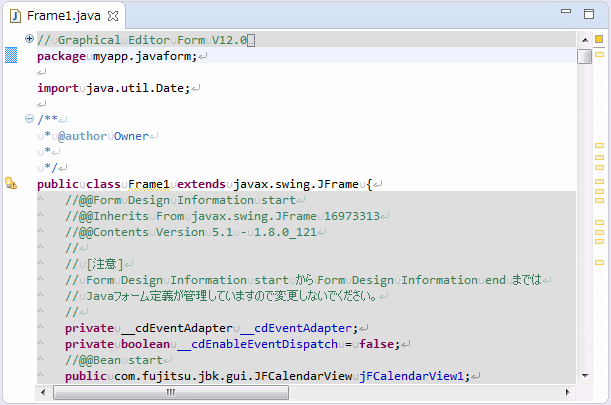This screenshot has height=405, width=611.
Task: Maximize the editor pane
Action: click(589, 14)
